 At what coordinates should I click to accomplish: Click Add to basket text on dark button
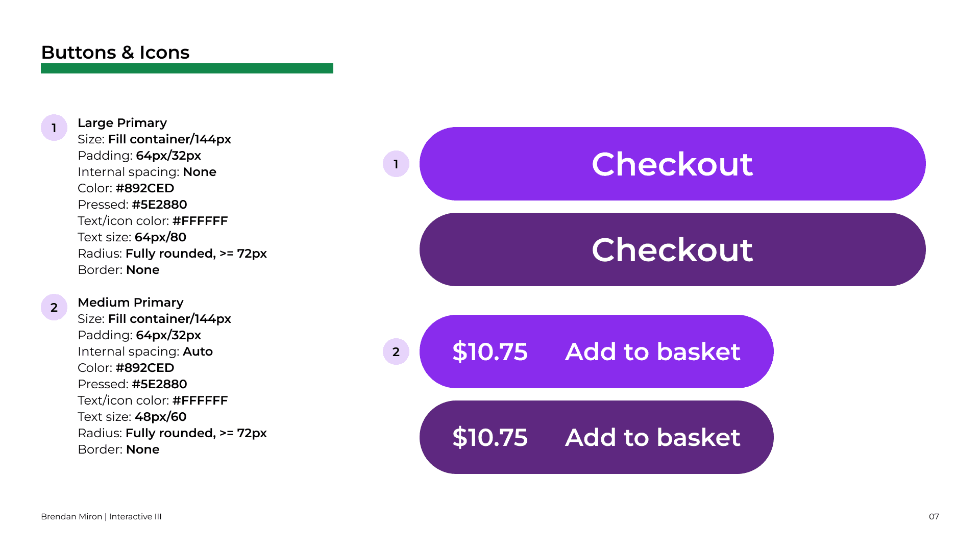click(652, 437)
